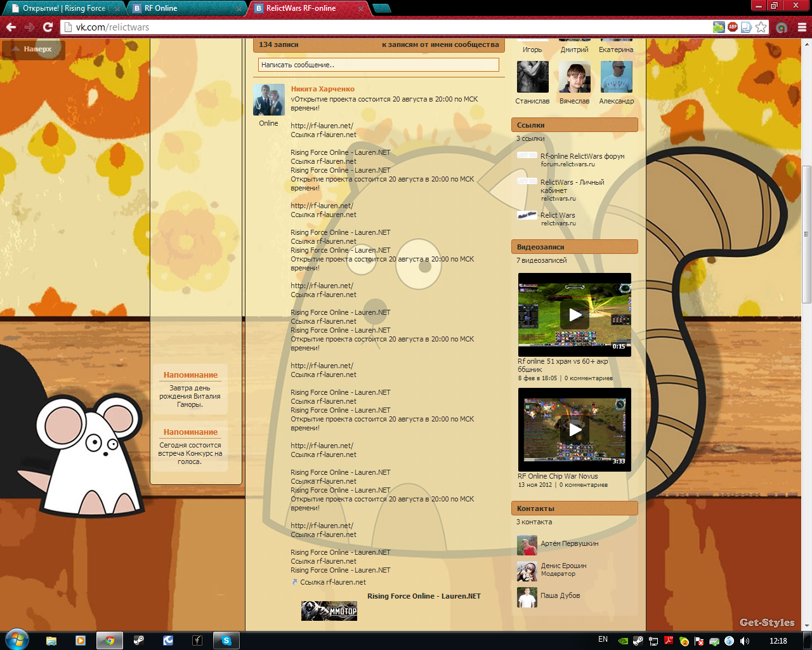Bookmark this page with the star icon
Image resolution: width=812 pixels, height=650 pixels.
point(761,27)
